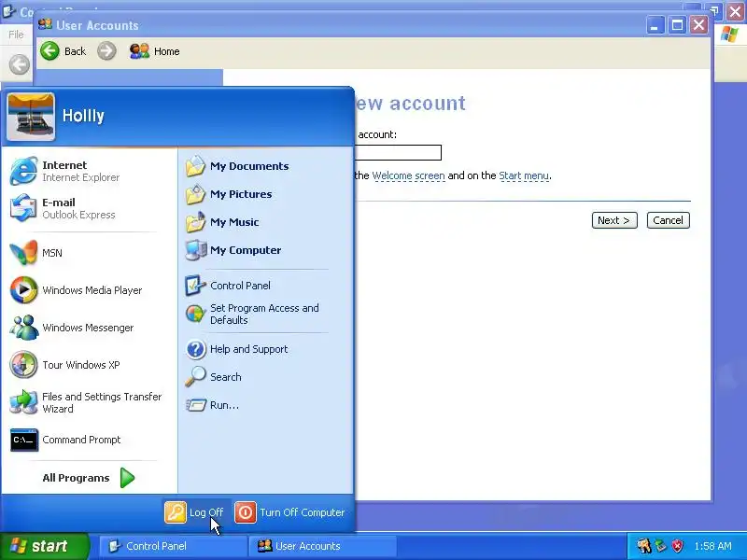Switch to Control Panel taskbar button
The width and height of the screenshot is (747, 560).
173,546
